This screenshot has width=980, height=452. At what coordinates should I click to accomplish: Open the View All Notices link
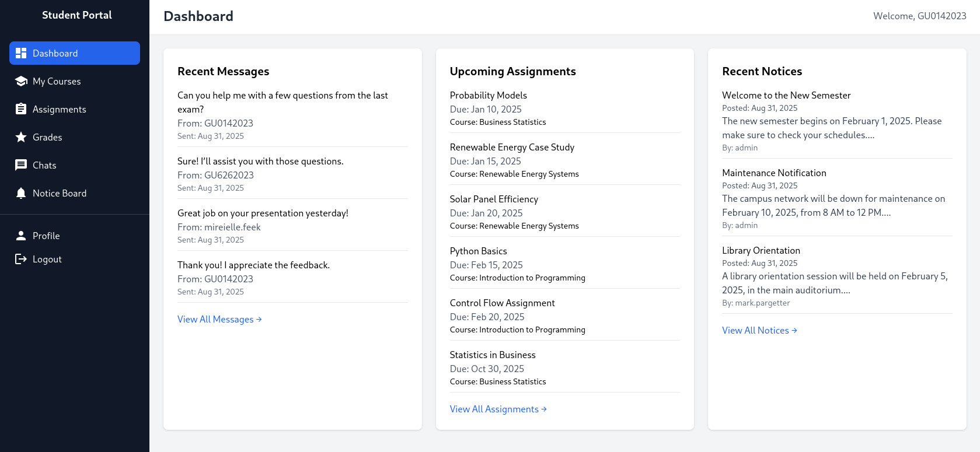pyautogui.click(x=759, y=330)
